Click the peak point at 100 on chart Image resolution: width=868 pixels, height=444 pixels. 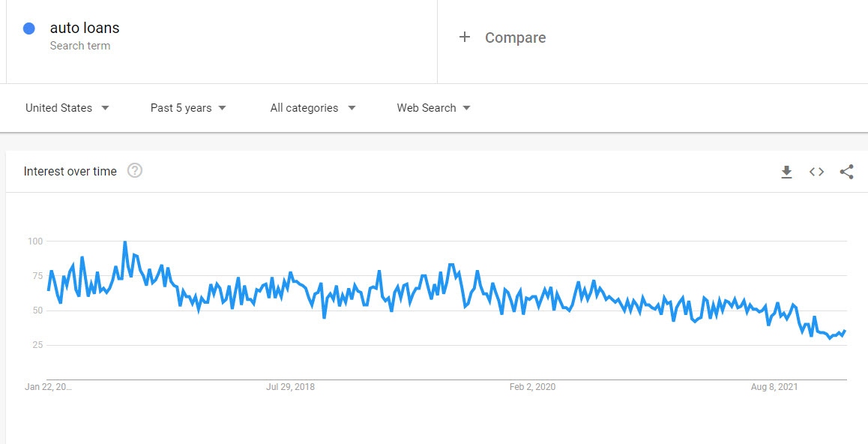pos(125,242)
